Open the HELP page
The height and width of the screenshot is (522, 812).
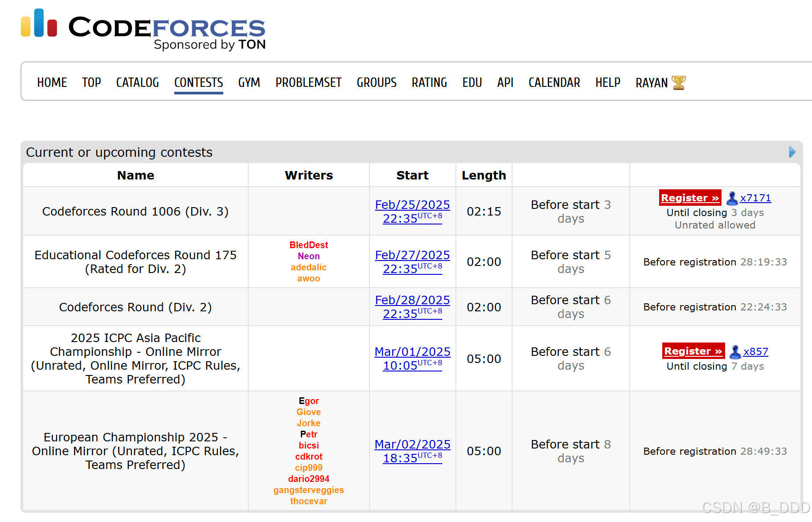click(x=608, y=82)
